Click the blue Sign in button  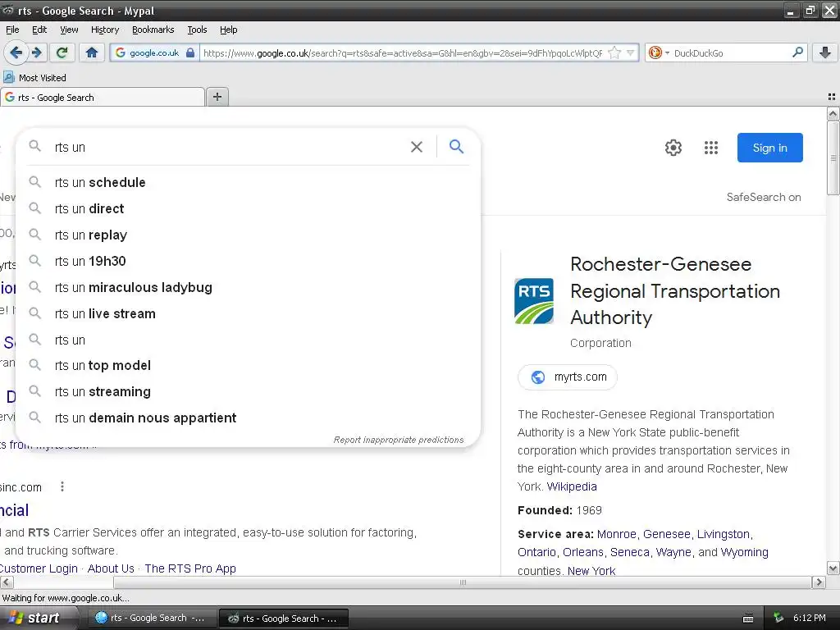tap(769, 148)
